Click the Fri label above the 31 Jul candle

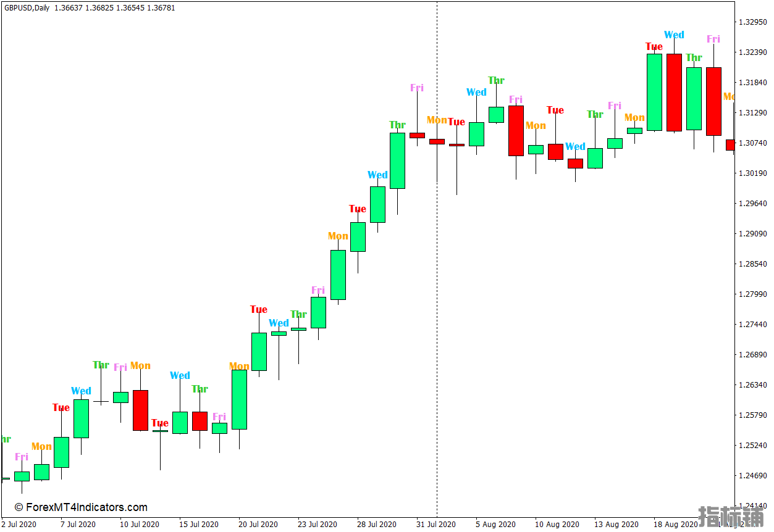coord(417,88)
